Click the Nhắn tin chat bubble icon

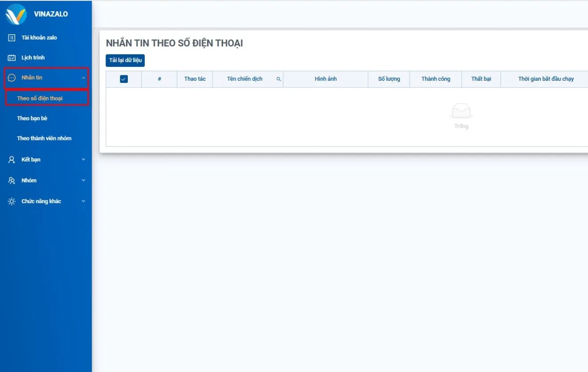point(12,78)
